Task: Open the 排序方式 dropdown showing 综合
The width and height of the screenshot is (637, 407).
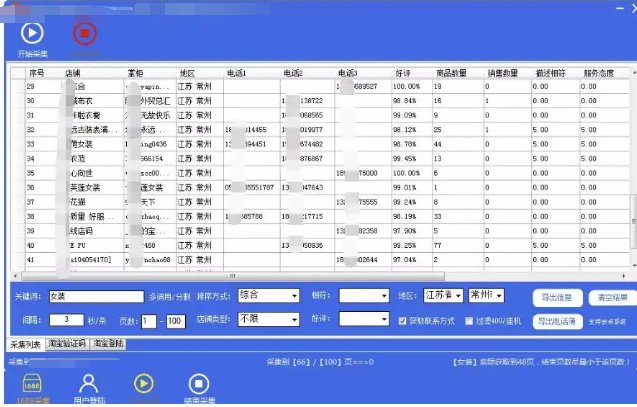Action: click(267, 296)
